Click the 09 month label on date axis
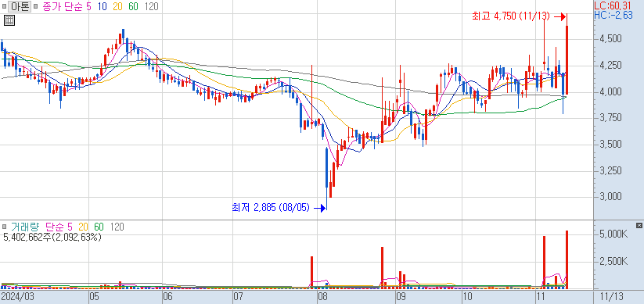Viewport: 644px width, 304px height. 401,296
